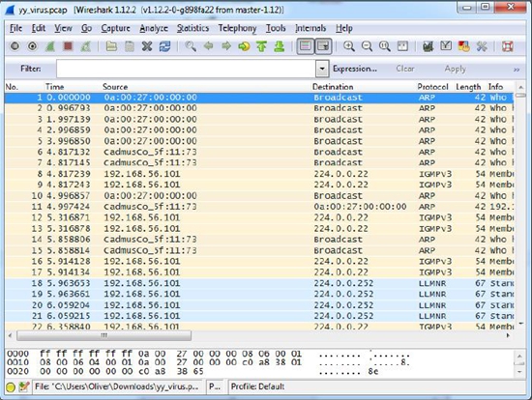Open the Help menu

click(344, 28)
